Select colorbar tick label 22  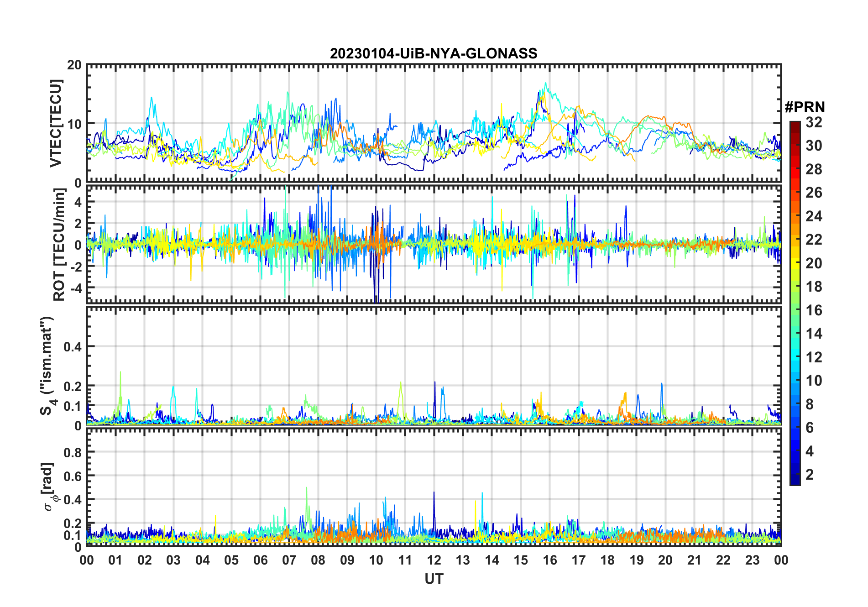tap(814, 239)
